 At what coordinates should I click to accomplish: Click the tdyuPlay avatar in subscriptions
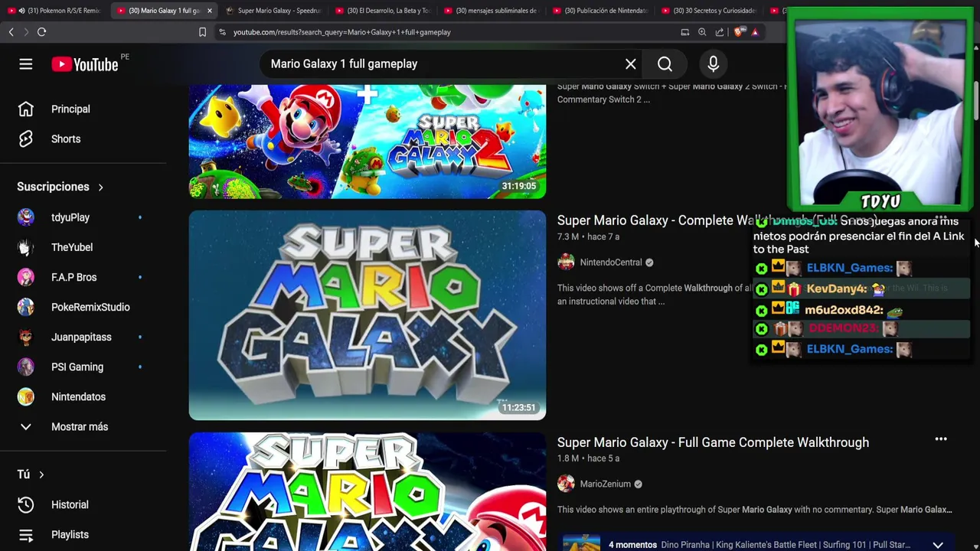(26, 217)
